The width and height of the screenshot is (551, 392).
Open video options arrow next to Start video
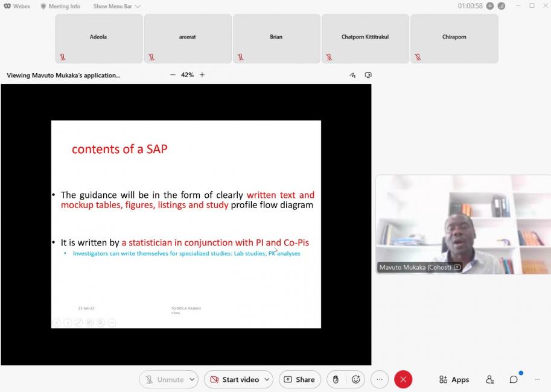click(x=267, y=379)
